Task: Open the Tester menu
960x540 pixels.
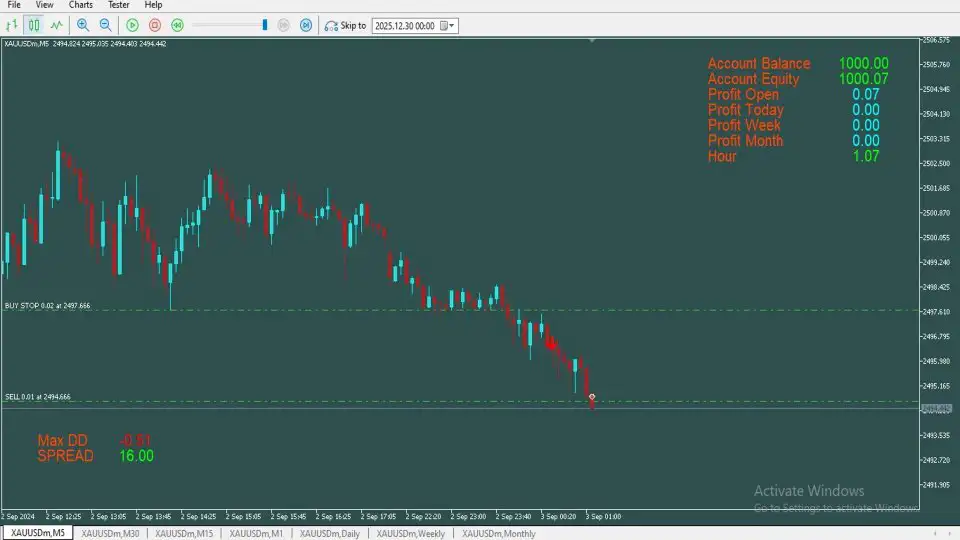Action: point(119,5)
